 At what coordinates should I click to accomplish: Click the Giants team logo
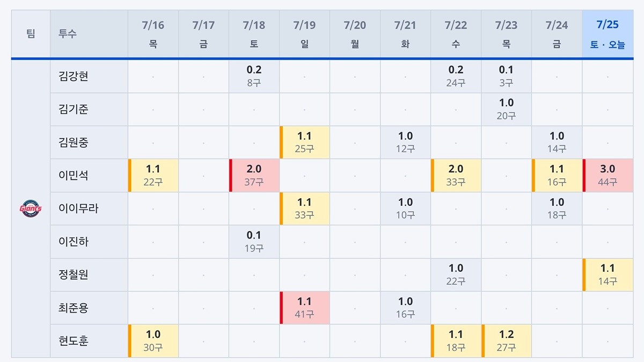coord(31,208)
